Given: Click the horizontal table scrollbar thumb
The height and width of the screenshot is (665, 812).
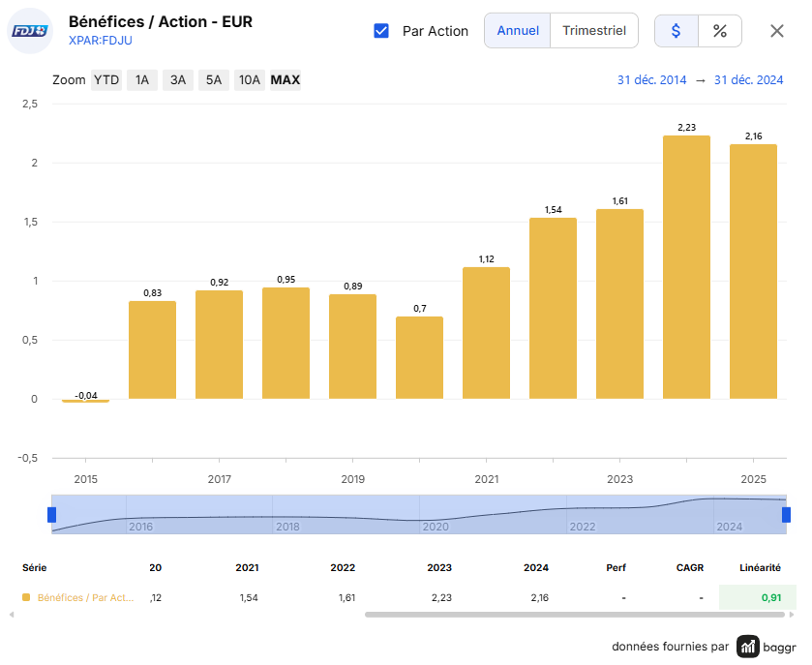Looking at the screenshot, I should click(575, 615).
